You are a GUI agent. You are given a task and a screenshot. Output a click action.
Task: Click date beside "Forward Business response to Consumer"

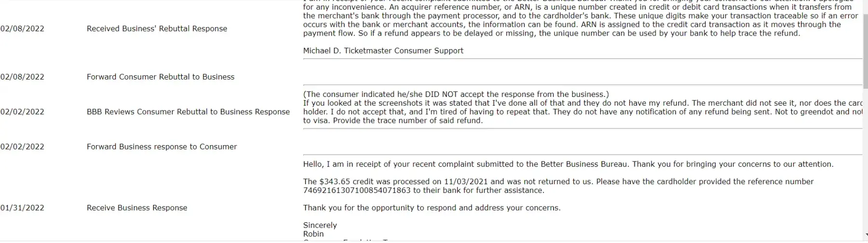point(22,147)
